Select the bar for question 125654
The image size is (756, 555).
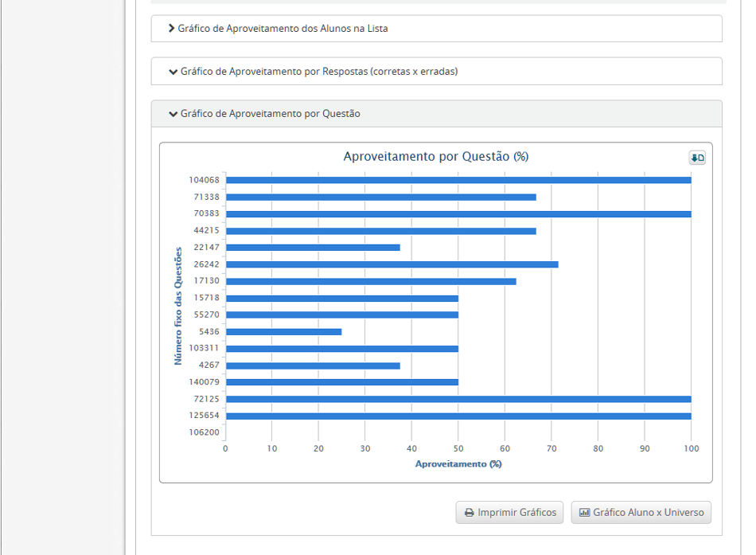click(458, 416)
